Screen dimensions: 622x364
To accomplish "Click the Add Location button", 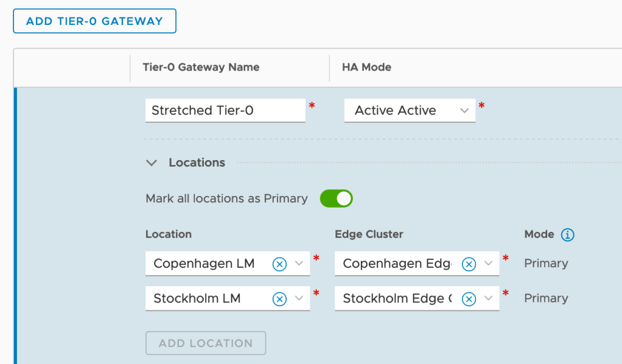I will pos(206,343).
